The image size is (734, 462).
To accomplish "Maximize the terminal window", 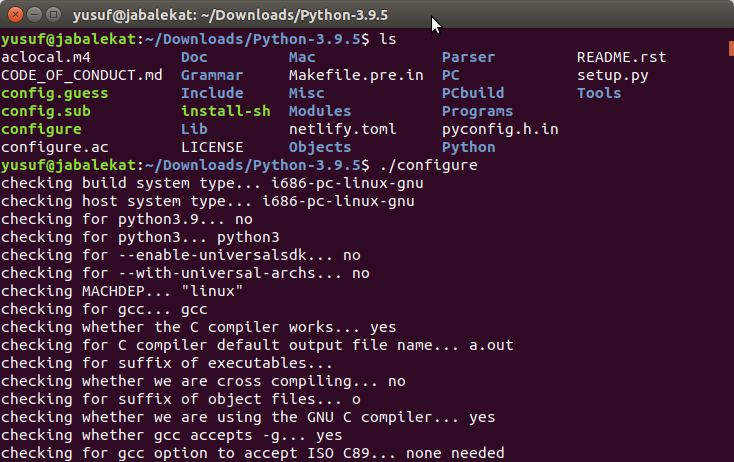I will [x=54, y=15].
